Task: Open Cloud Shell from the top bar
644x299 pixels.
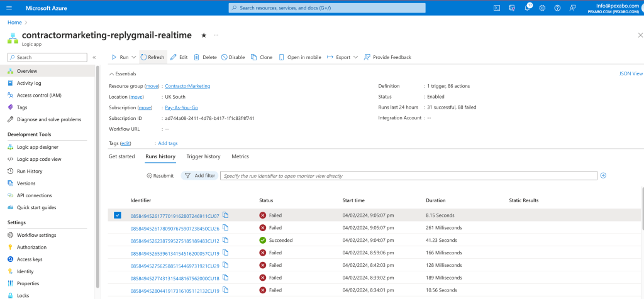Action: [497, 8]
